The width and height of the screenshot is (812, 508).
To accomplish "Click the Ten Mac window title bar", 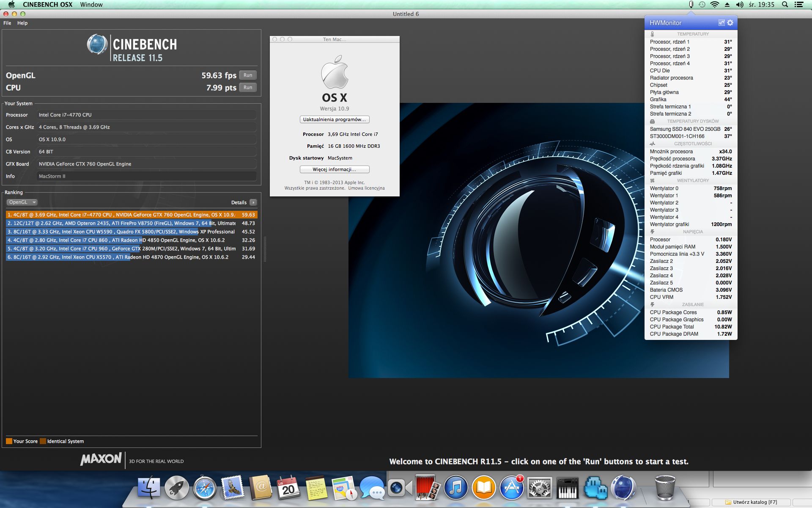I will click(335, 39).
